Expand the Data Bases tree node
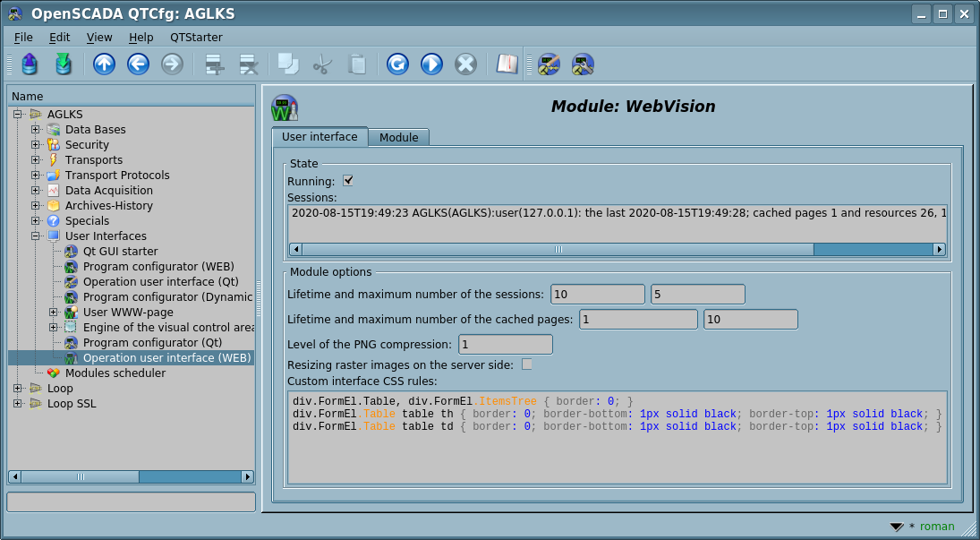 pyautogui.click(x=36, y=130)
